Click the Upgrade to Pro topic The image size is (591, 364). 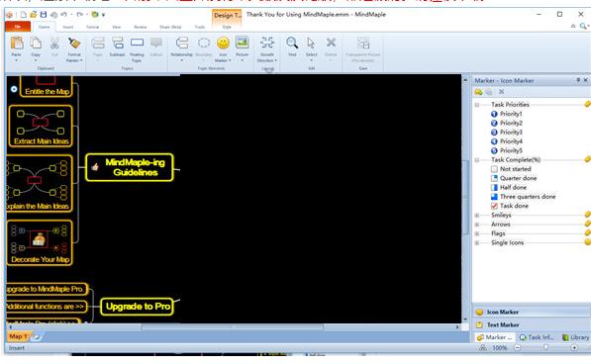click(138, 307)
